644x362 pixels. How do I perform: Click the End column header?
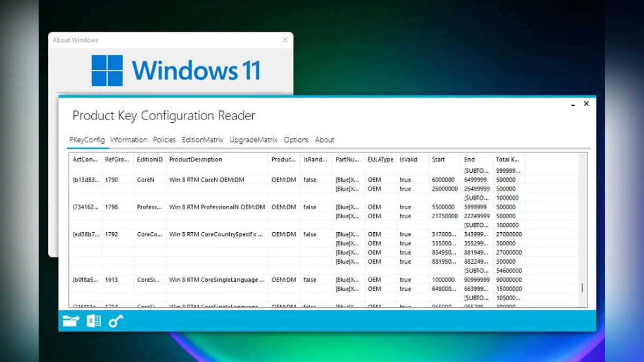(x=477, y=159)
